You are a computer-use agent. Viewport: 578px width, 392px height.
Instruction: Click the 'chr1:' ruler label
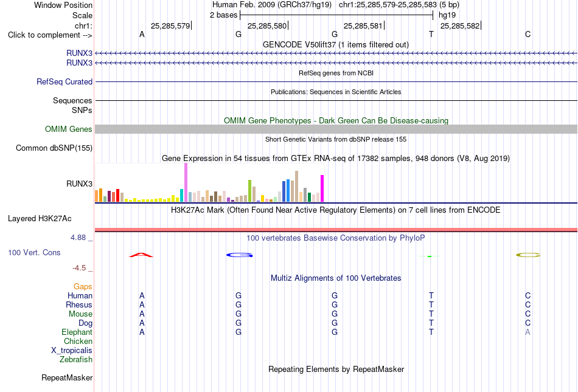point(84,26)
